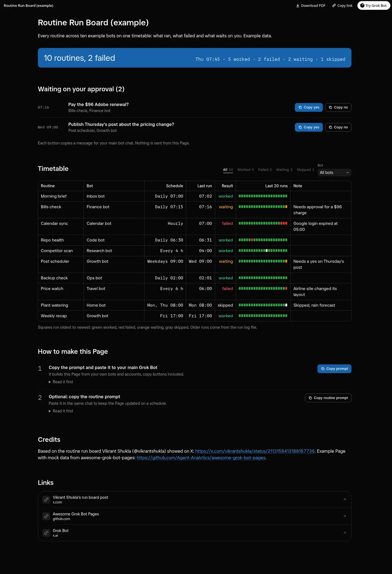Click the Download PDF icon

tap(298, 6)
